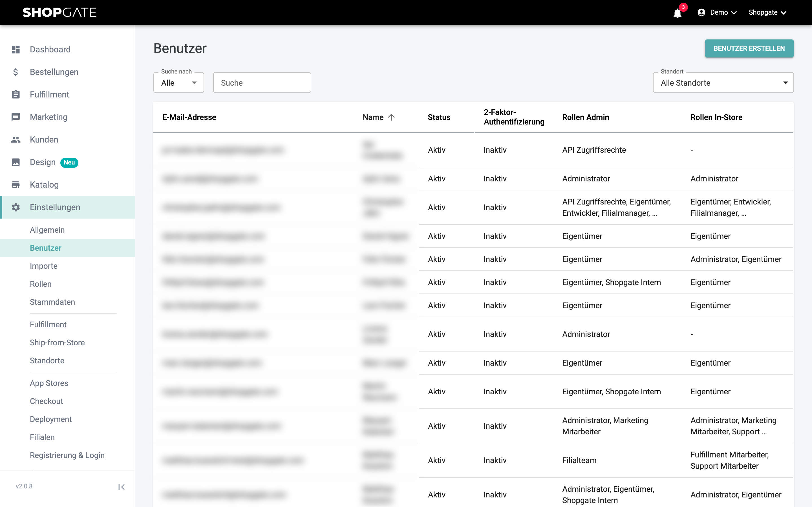Click the Benutzer erstellen button
812x507 pixels.
tap(749, 48)
